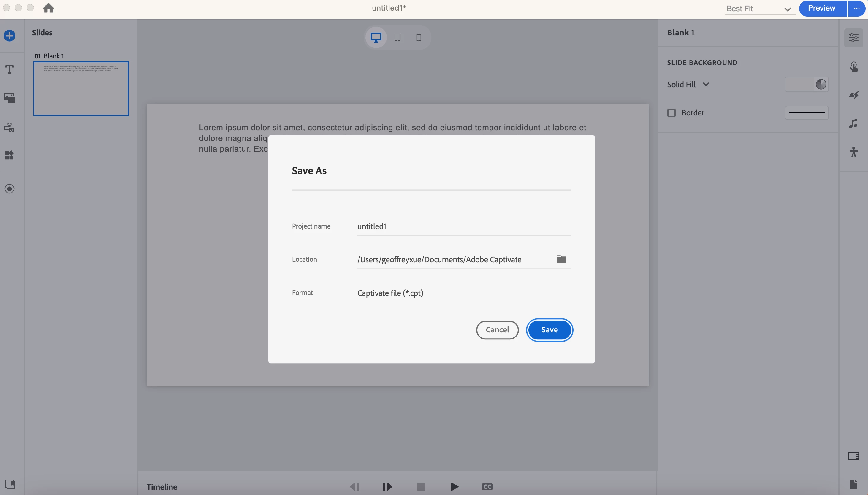
Task: Click the Cancel button
Action: (497, 330)
